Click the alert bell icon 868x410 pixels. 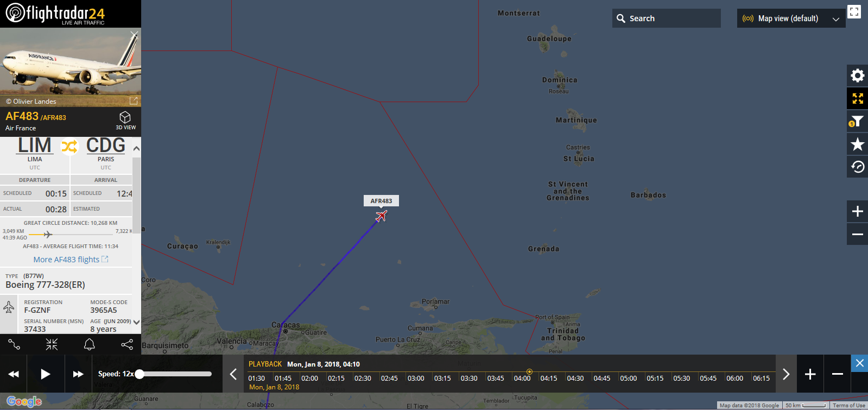pos(90,344)
